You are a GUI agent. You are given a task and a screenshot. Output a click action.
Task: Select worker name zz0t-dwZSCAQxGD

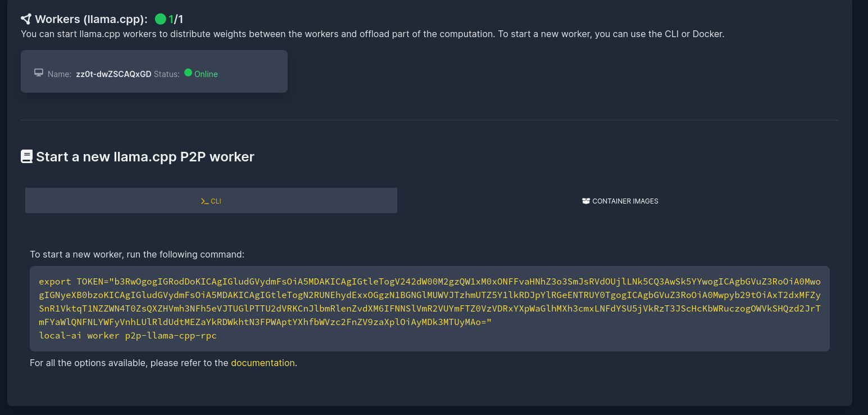[113, 74]
